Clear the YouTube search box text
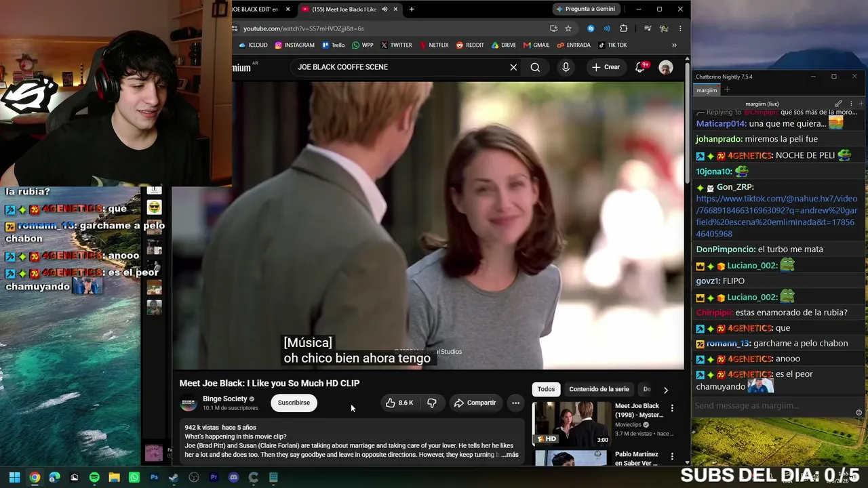This screenshot has width=868, height=488. (513, 67)
